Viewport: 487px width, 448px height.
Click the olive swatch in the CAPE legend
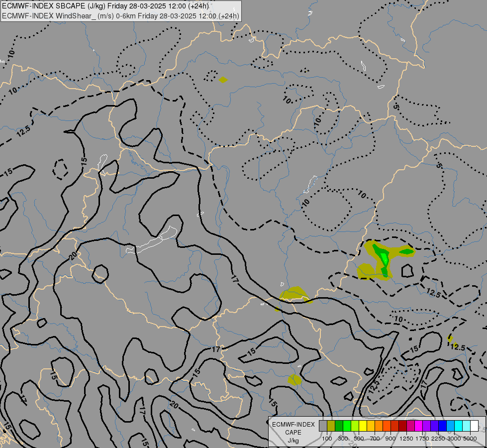coord(331,426)
